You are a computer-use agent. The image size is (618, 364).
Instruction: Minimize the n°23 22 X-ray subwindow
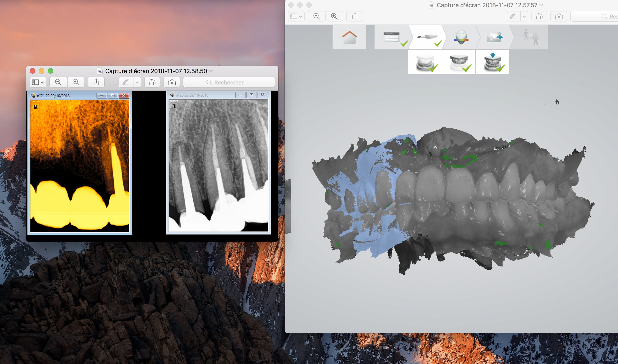(240, 95)
